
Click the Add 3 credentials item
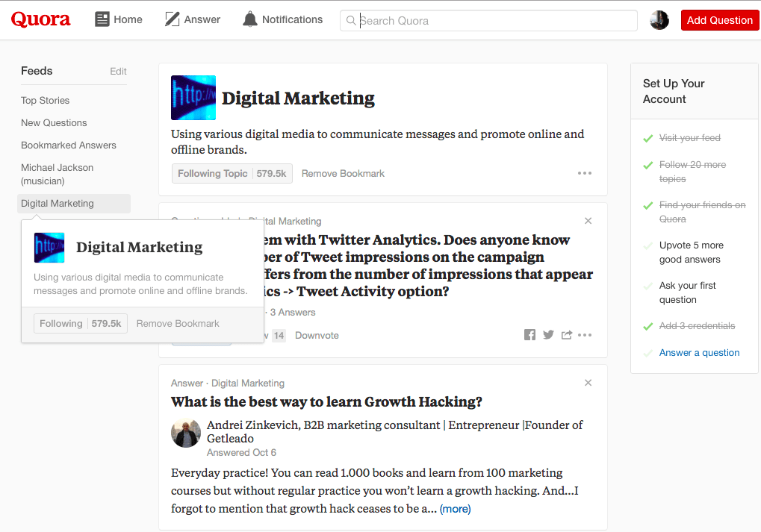coord(697,326)
